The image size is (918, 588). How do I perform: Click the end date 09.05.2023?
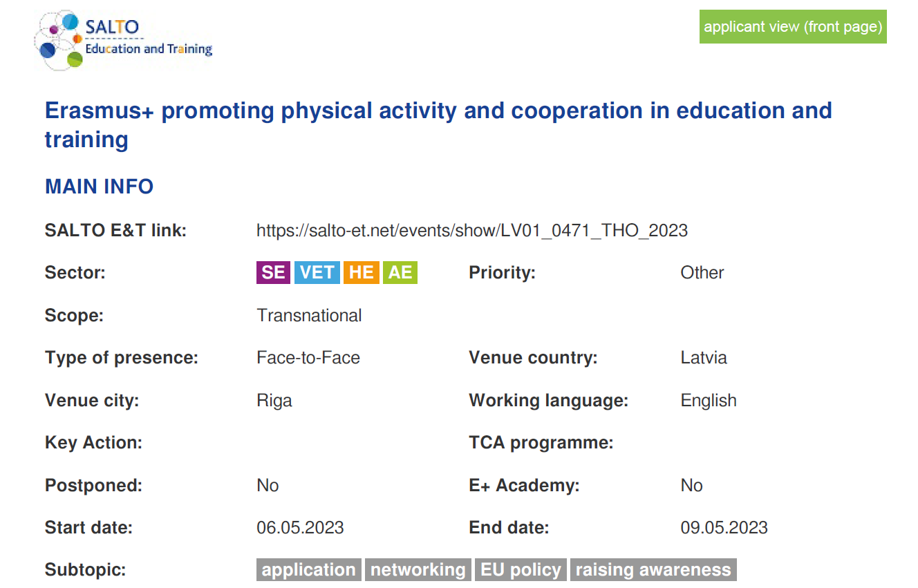click(724, 528)
